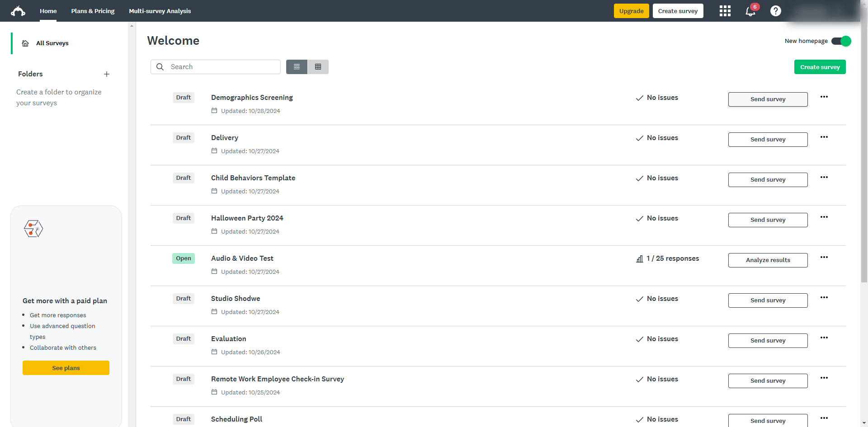The height and width of the screenshot is (427, 868).
Task: Click Analyze results for Audio & Video Test
Action: coord(768,260)
